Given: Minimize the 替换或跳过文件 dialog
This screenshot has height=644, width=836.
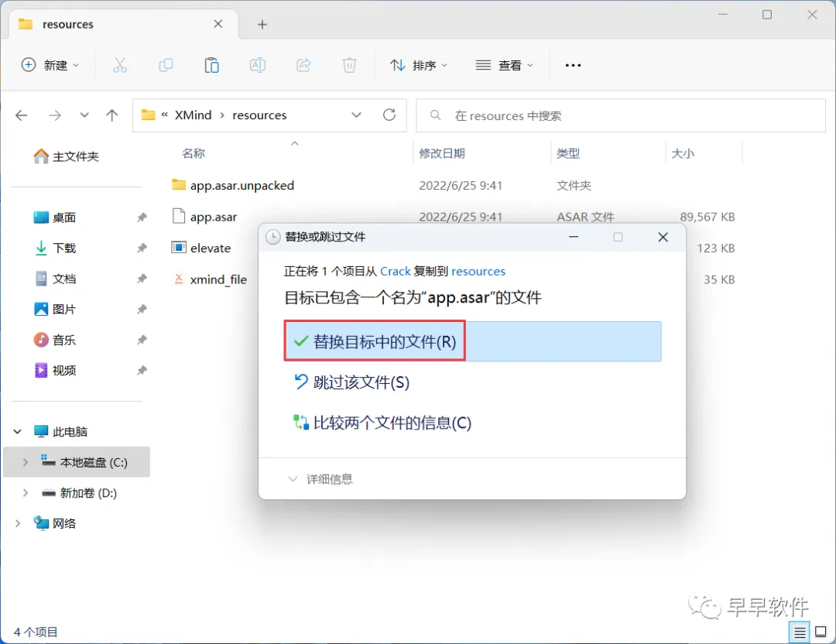Looking at the screenshot, I should pos(574,237).
